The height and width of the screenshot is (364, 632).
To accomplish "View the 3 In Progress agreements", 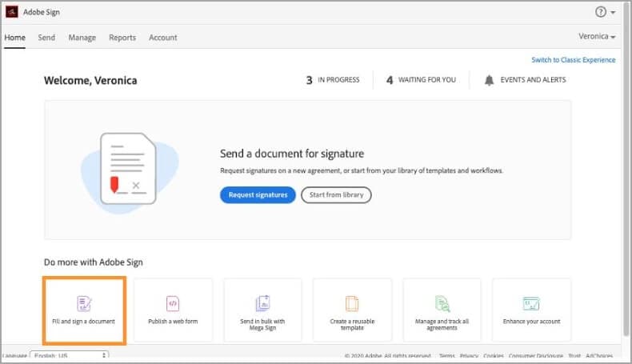I will click(x=333, y=80).
